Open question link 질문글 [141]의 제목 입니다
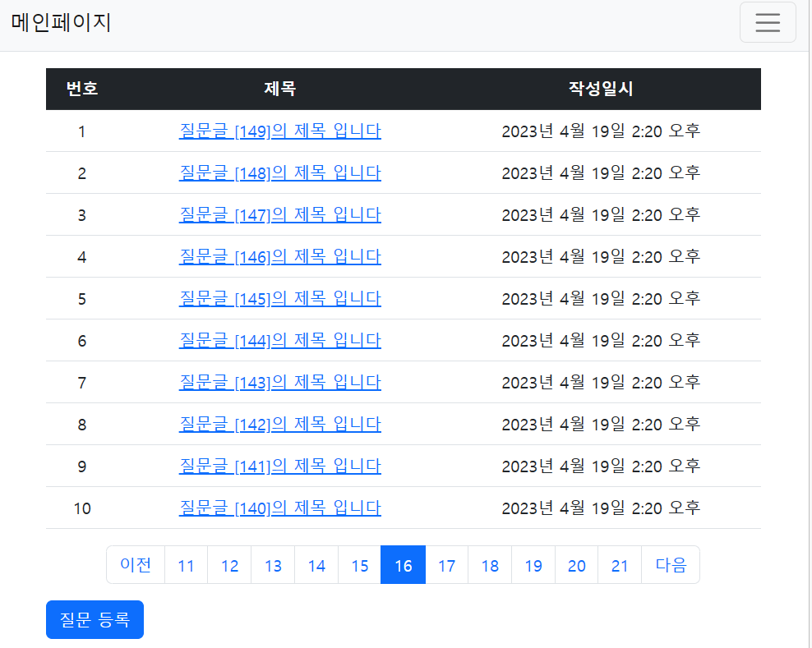Image resolution: width=812 pixels, height=648 pixels. 279,466
